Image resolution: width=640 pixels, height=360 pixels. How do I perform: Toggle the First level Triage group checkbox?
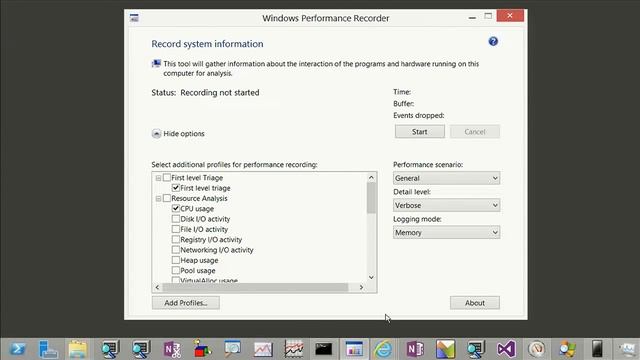tap(167, 178)
